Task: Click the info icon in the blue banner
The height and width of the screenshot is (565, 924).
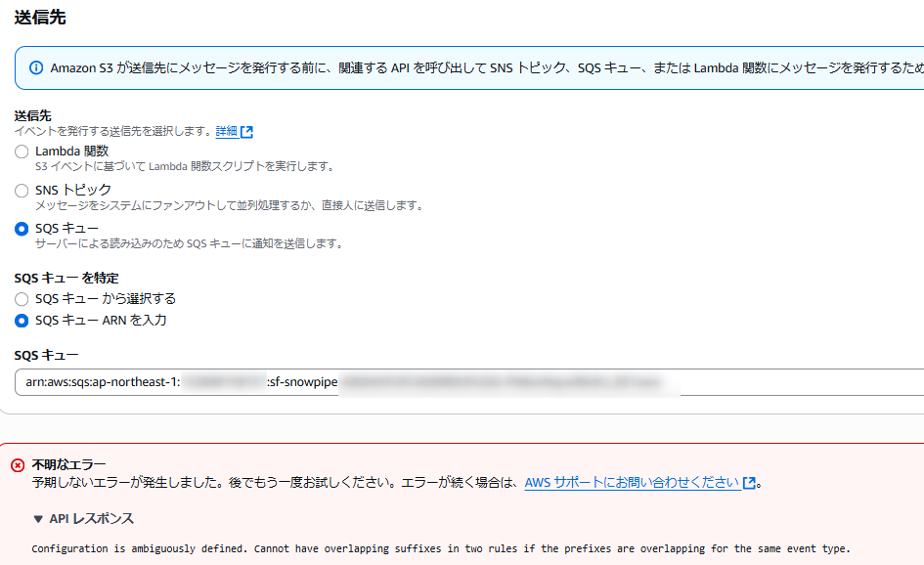Action: pos(36,67)
